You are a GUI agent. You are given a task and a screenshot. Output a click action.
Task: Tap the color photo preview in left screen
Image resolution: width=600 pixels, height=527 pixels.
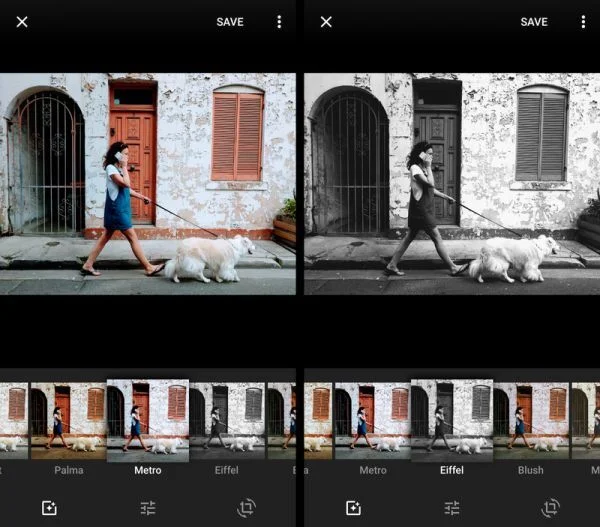coord(148,184)
